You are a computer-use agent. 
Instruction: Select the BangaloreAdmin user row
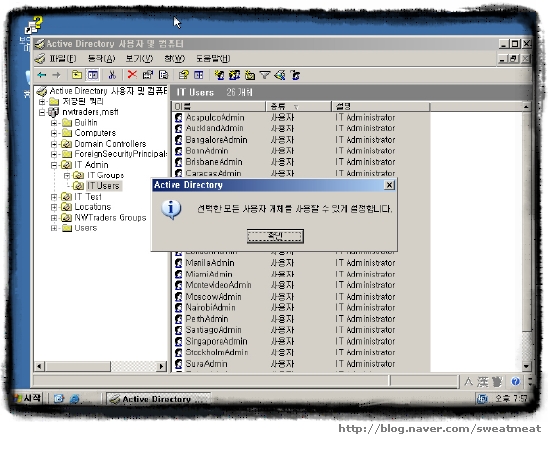(301, 140)
